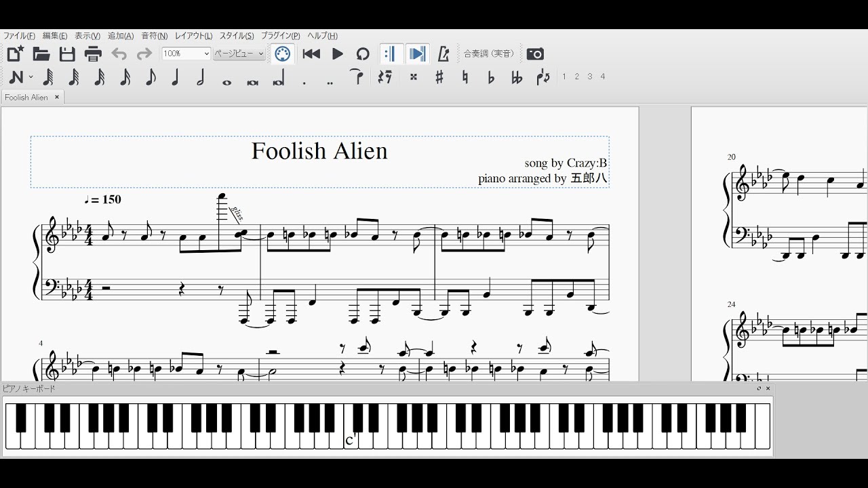Add double augmentation dot
This screenshot has height=488, width=868.
[330, 83]
